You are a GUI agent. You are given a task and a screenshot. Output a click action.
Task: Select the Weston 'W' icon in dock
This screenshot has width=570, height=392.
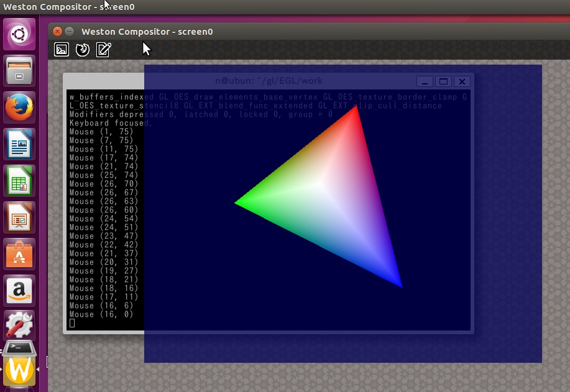20,370
